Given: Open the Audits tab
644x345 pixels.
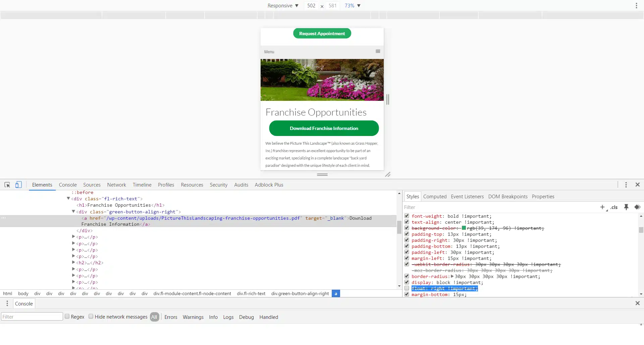Looking at the screenshot, I should click(241, 185).
